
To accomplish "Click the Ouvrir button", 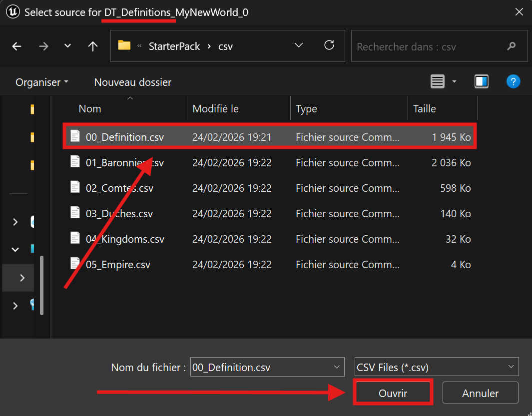I will click(393, 393).
